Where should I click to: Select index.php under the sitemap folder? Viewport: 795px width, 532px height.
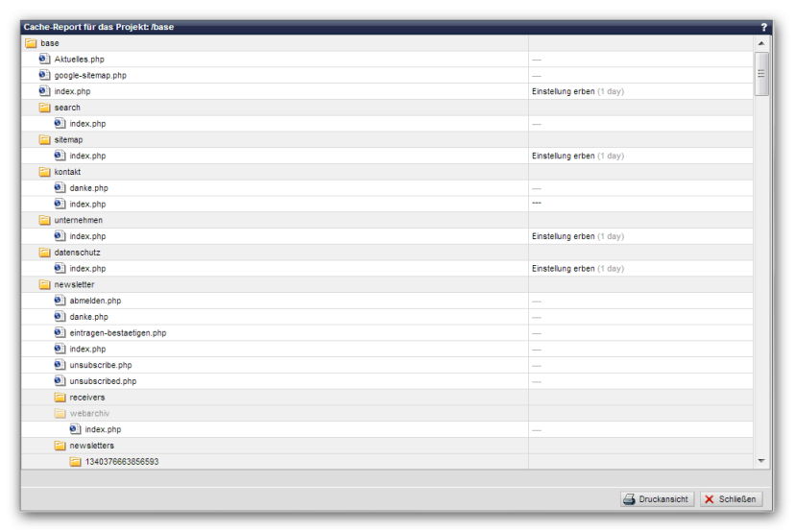coord(87,156)
